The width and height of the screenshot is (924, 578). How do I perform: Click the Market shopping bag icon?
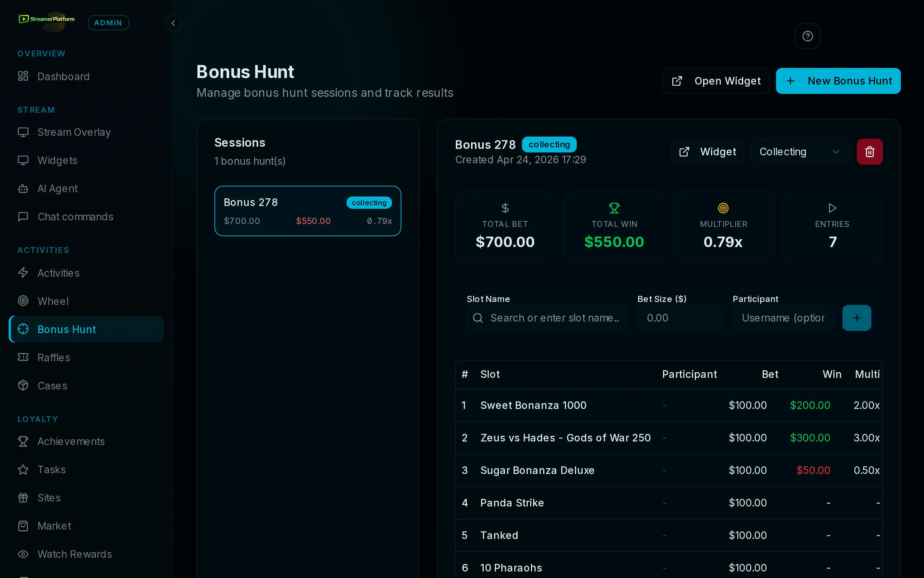click(x=23, y=526)
